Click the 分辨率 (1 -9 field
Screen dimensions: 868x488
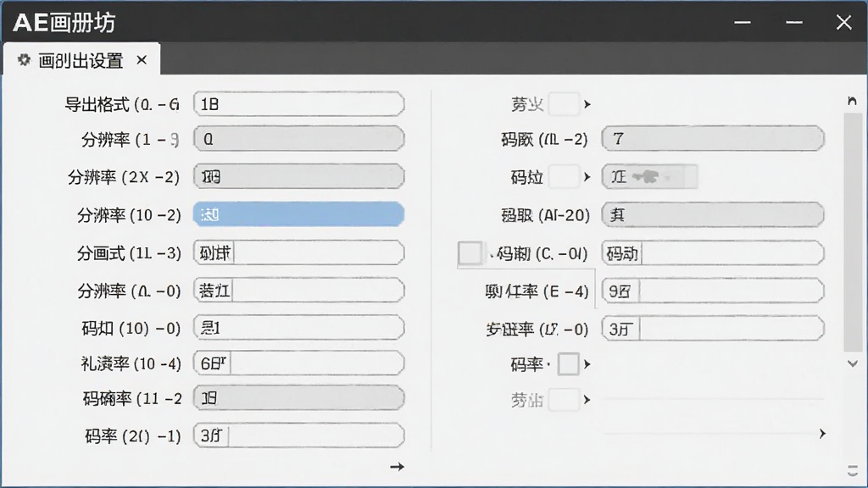299,139
